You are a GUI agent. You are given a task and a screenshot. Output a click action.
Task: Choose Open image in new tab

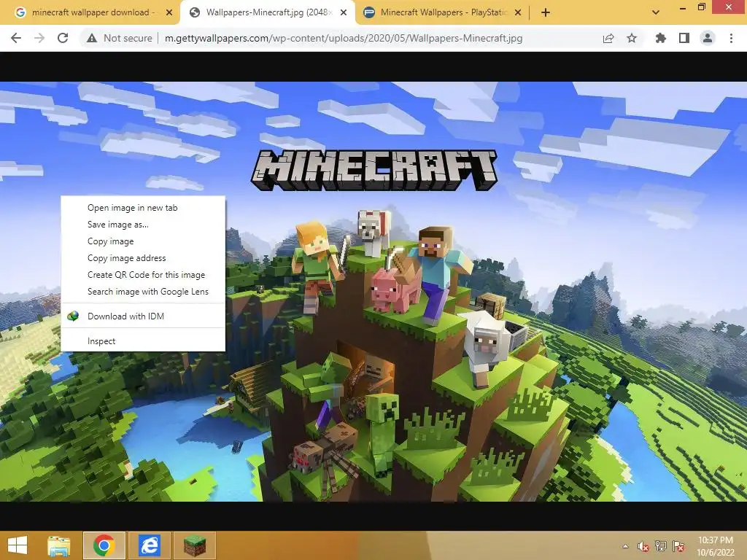[143, 208]
